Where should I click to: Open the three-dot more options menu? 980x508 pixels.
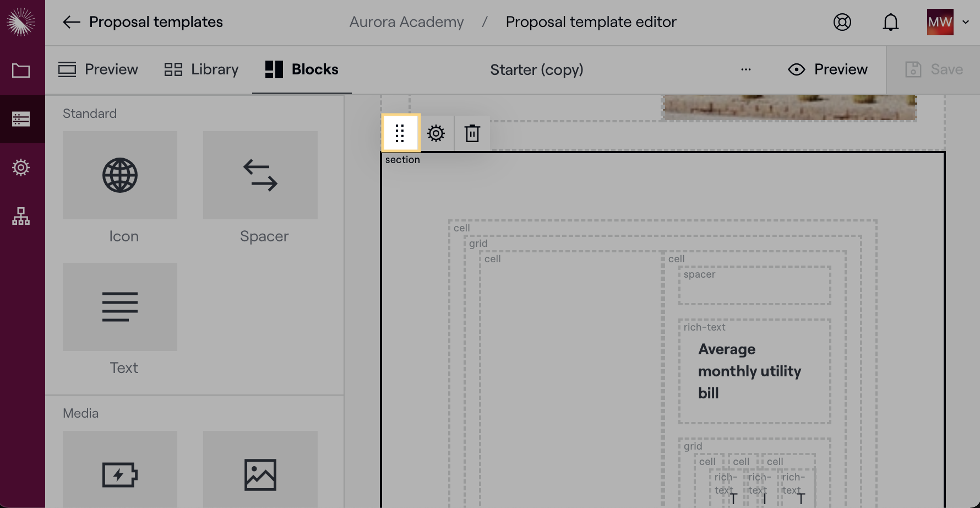click(745, 69)
